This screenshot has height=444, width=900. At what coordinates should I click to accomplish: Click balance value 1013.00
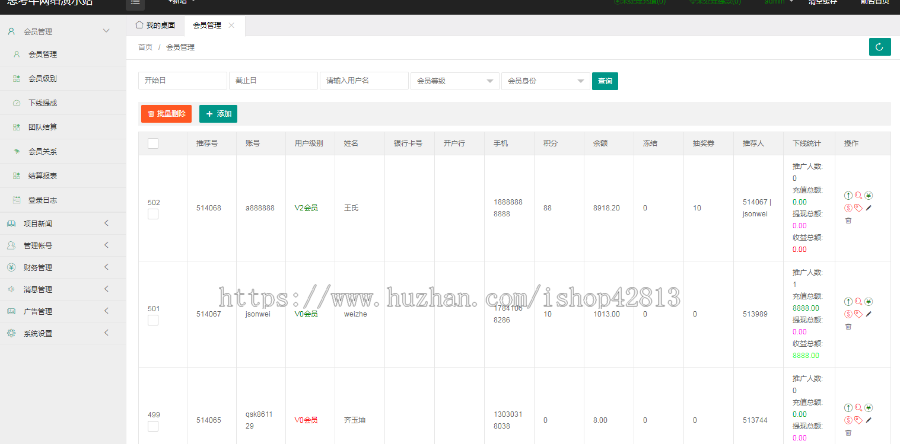click(606, 314)
